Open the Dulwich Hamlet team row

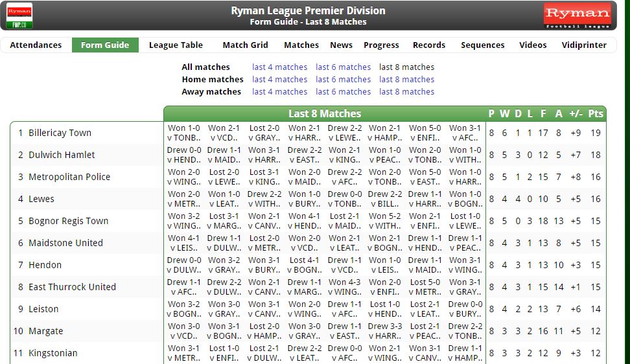[x=62, y=155]
